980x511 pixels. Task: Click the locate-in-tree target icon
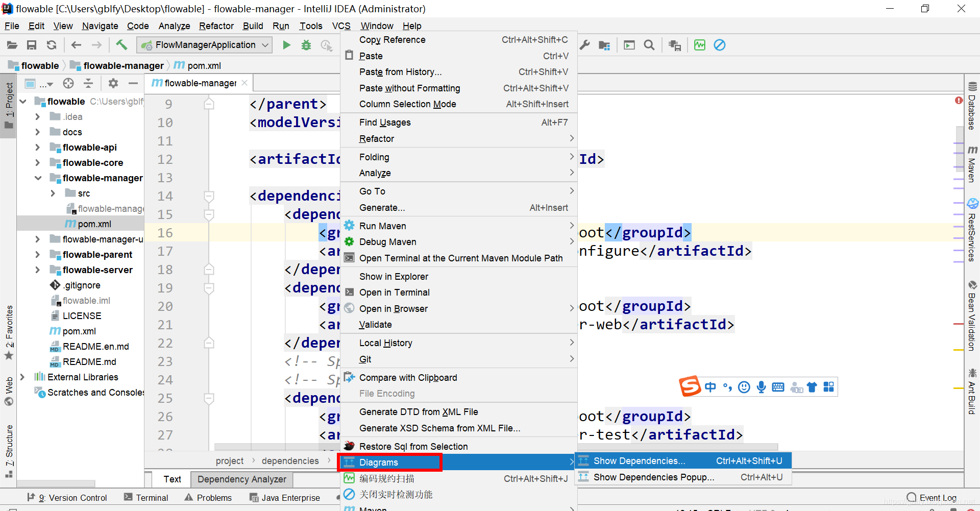(68, 83)
